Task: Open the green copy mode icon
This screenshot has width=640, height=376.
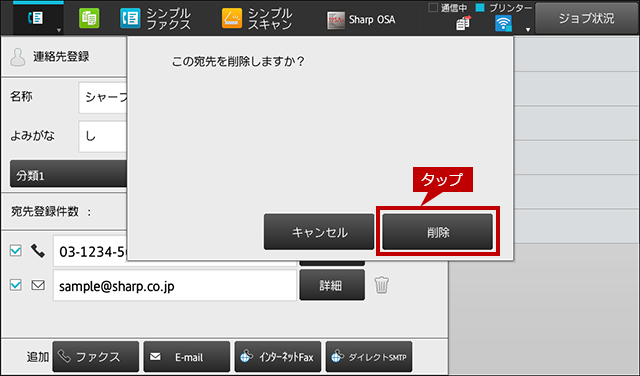Action: [89, 18]
